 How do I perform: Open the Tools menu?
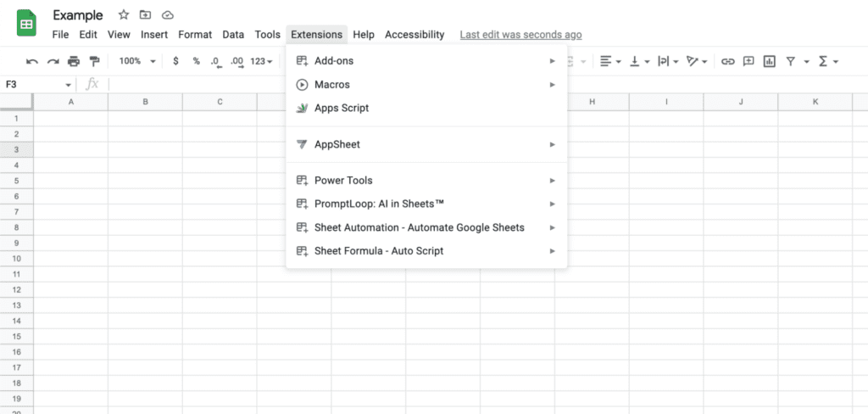coord(267,35)
